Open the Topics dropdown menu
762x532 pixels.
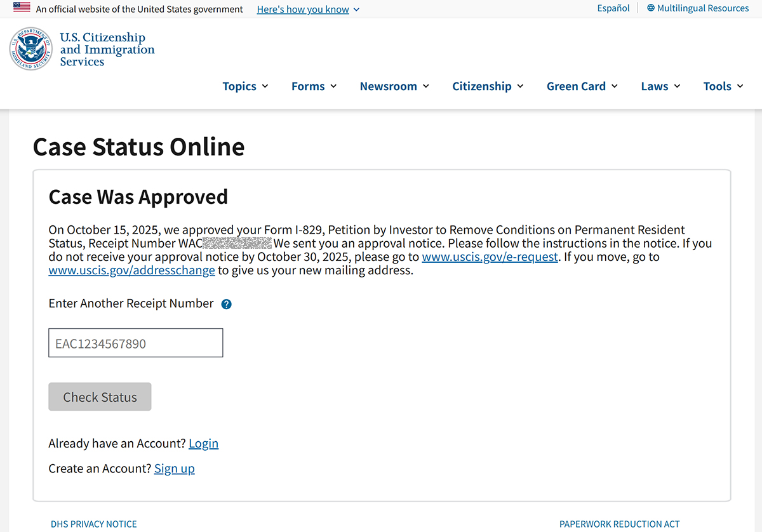245,86
